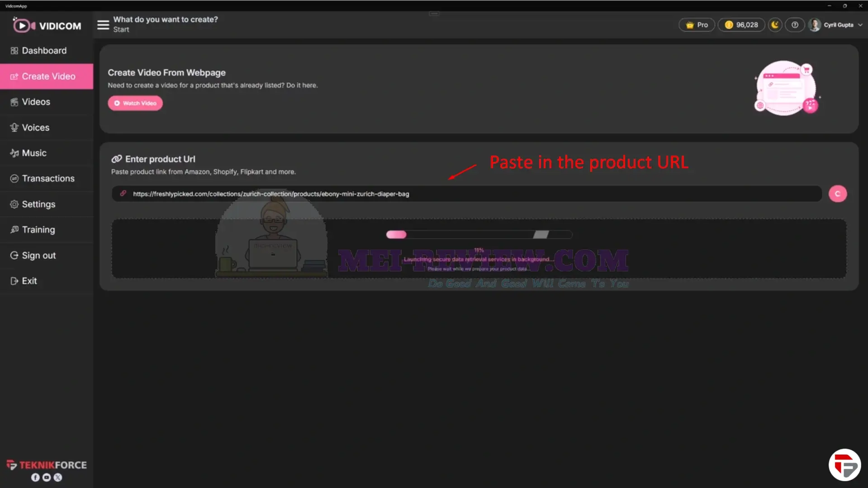
Task: Click the Pro plan crown badge
Action: point(697,25)
